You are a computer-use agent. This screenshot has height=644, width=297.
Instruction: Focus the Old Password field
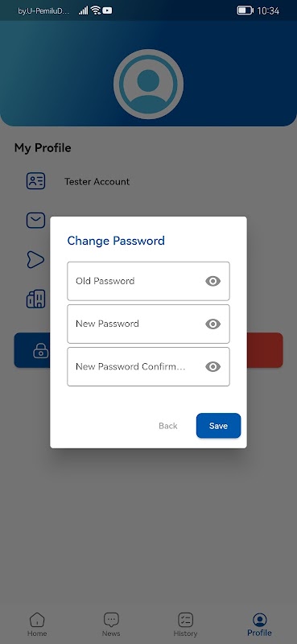[x=148, y=281]
